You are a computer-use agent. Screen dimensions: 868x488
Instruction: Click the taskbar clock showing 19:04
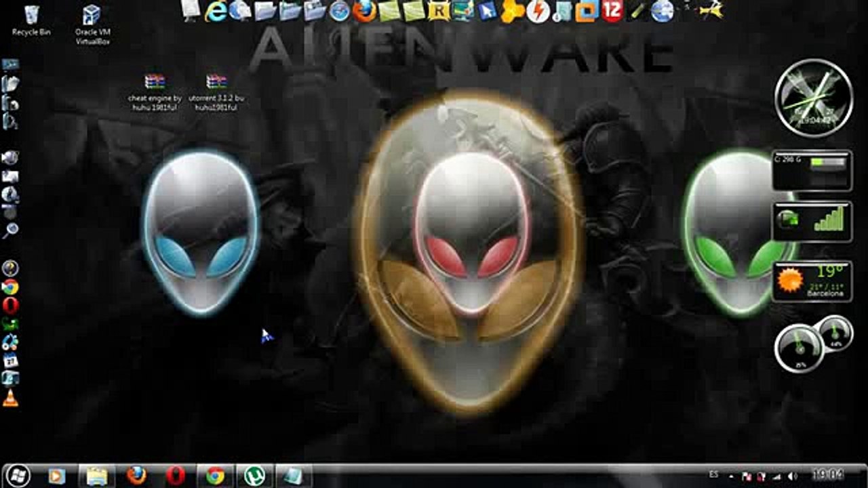coord(827,476)
